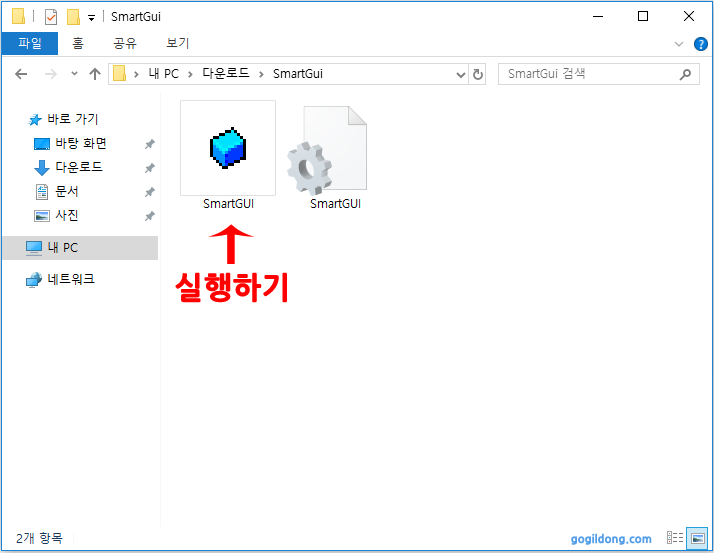
Task: Switch to details view in the status bar
Action: pyautogui.click(x=675, y=538)
